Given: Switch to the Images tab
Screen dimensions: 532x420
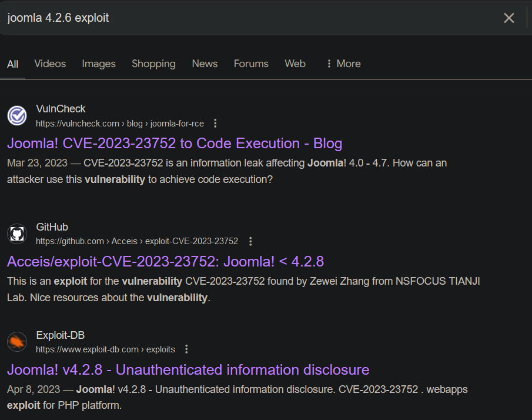Looking at the screenshot, I should click(x=98, y=64).
